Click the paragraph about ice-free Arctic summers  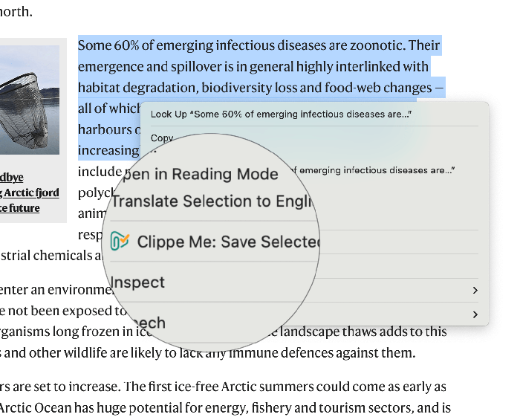tap(223, 387)
